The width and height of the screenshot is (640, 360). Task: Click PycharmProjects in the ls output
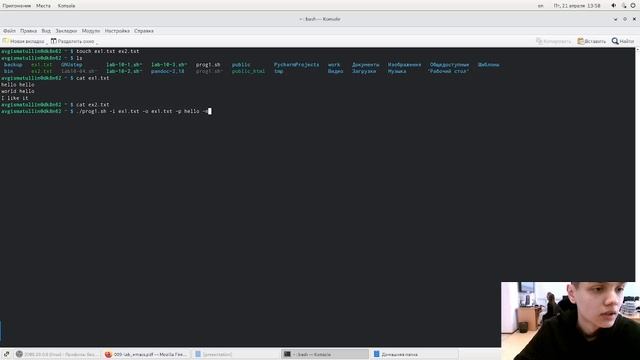pos(296,64)
